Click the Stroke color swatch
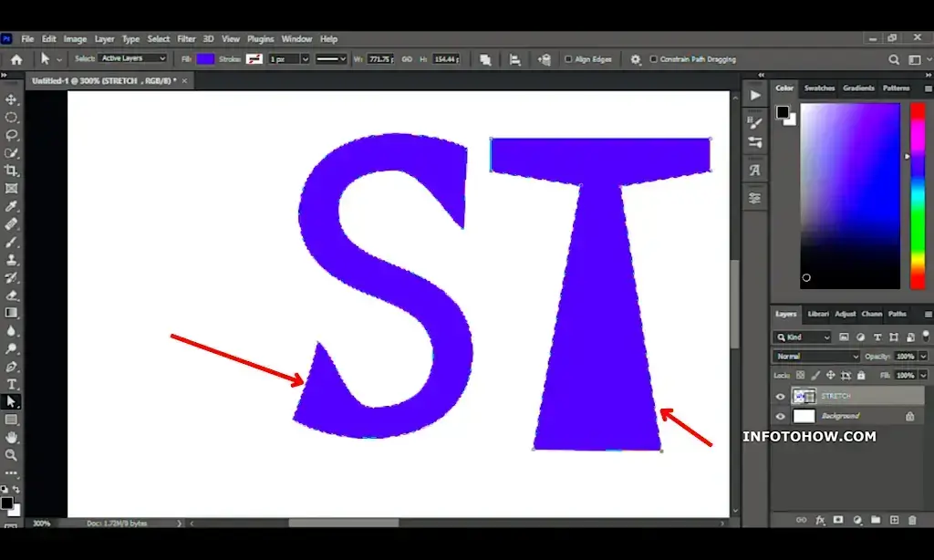Screen dimensions: 934x560 (x=254, y=59)
